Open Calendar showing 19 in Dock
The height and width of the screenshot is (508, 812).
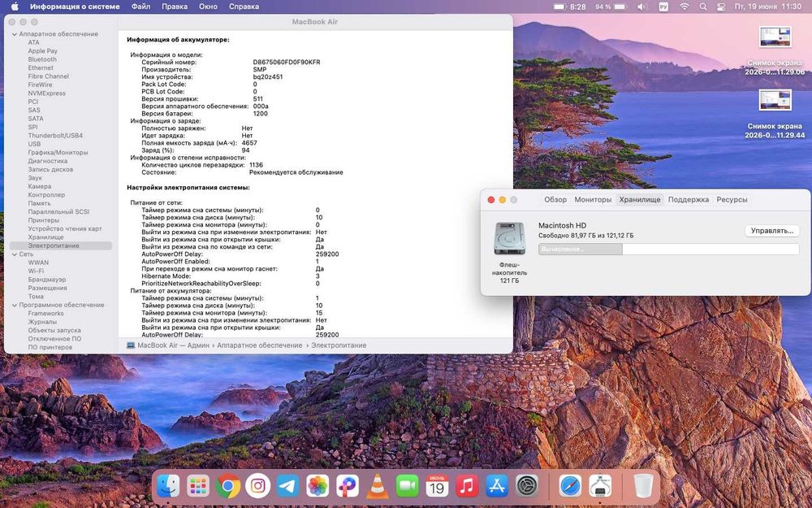437,486
